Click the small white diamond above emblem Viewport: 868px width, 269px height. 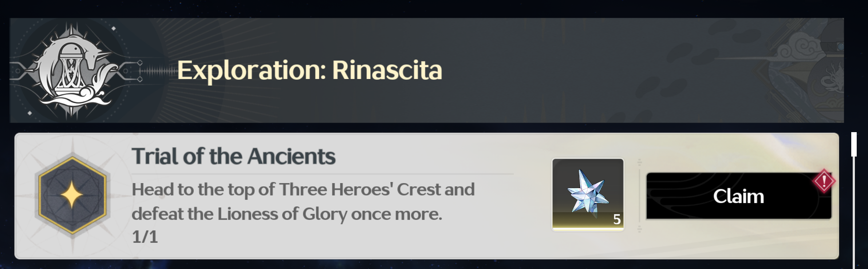[114, 28]
